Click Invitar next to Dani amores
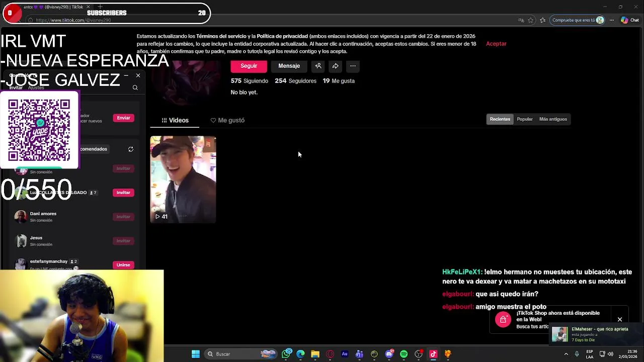Image resolution: width=644 pixels, height=362 pixels. [x=123, y=217]
